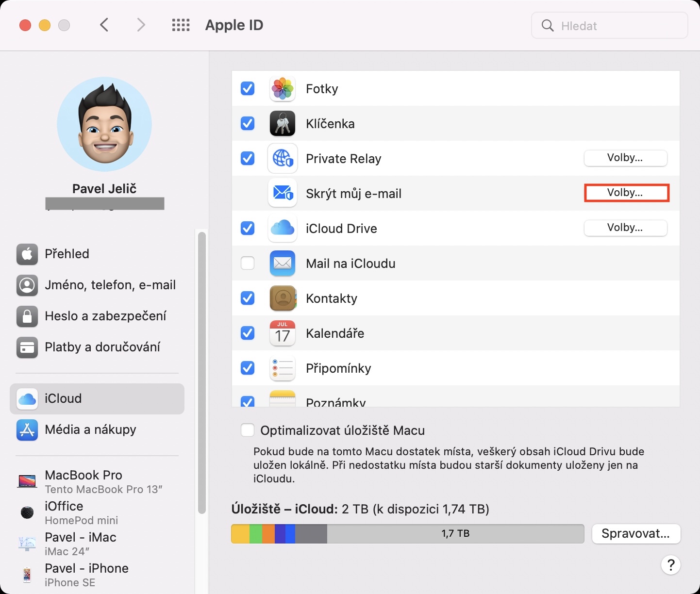The height and width of the screenshot is (594, 700).
Task: Uncheck the Kalendáře checkbox
Action: point(248,333)
